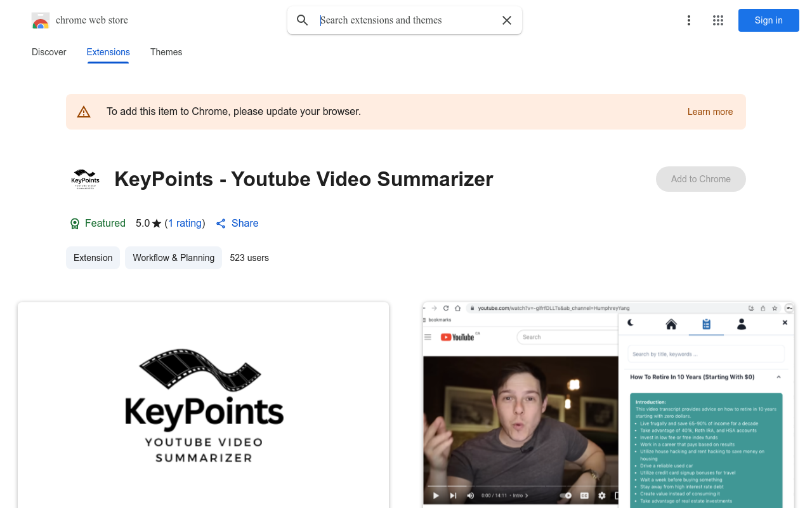
Task: Click the Share link text
Action: [245, 224]
